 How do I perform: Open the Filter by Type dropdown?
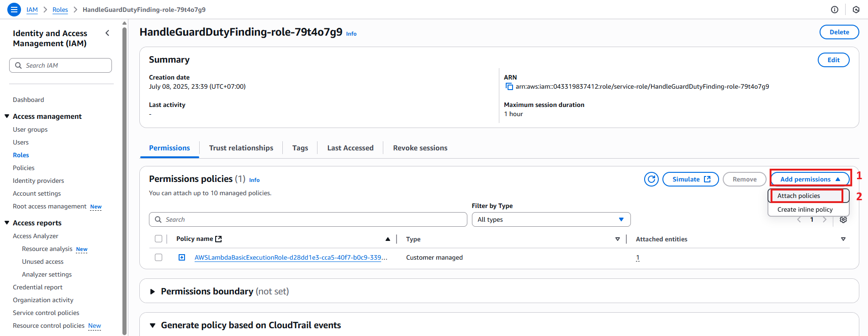point(551,219)
